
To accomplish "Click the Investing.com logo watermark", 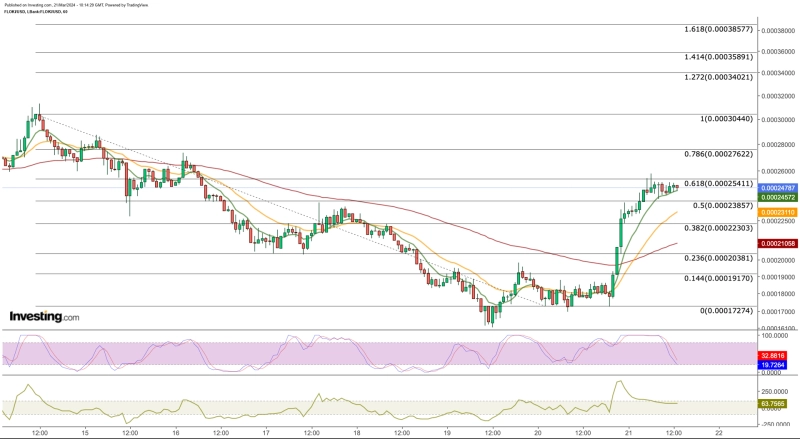I will (x=43, y=316).
